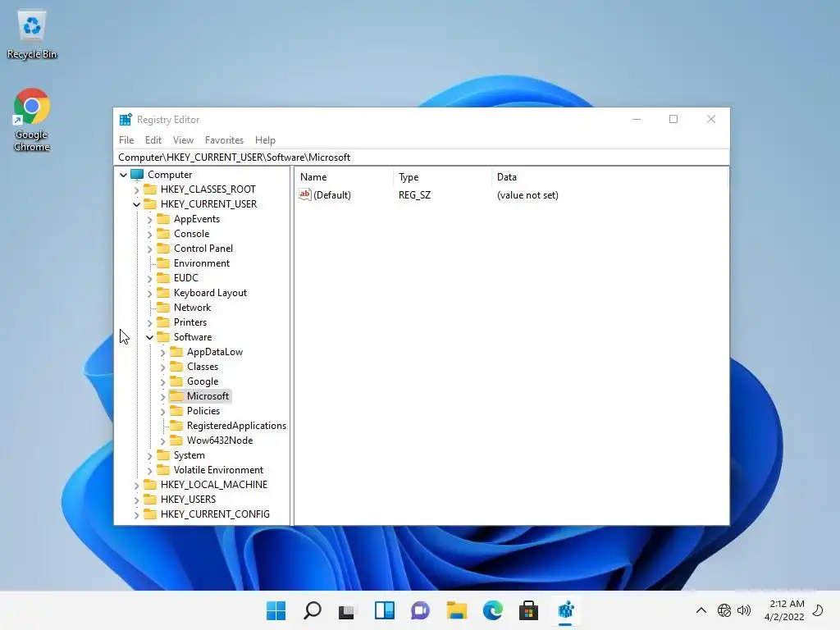840x630 pixels.
Task: Open the View menu
Action: 183,139
